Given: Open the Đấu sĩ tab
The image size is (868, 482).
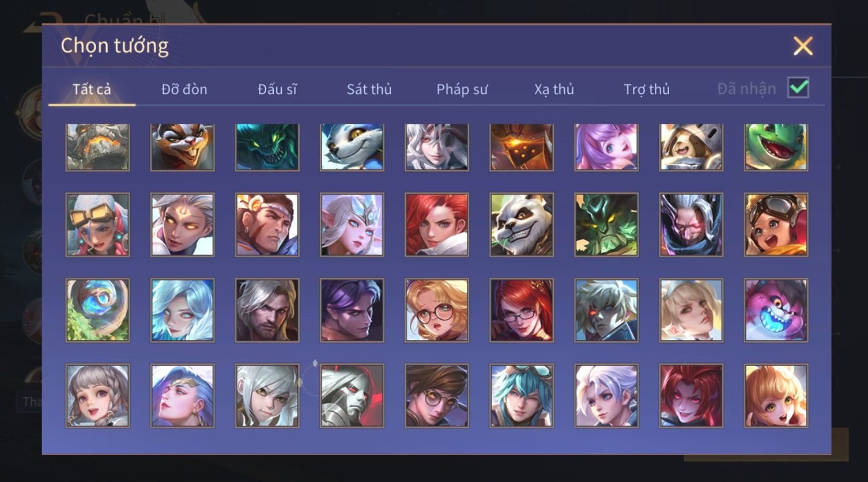Looking at the screenshot, I should click(277, 89).
